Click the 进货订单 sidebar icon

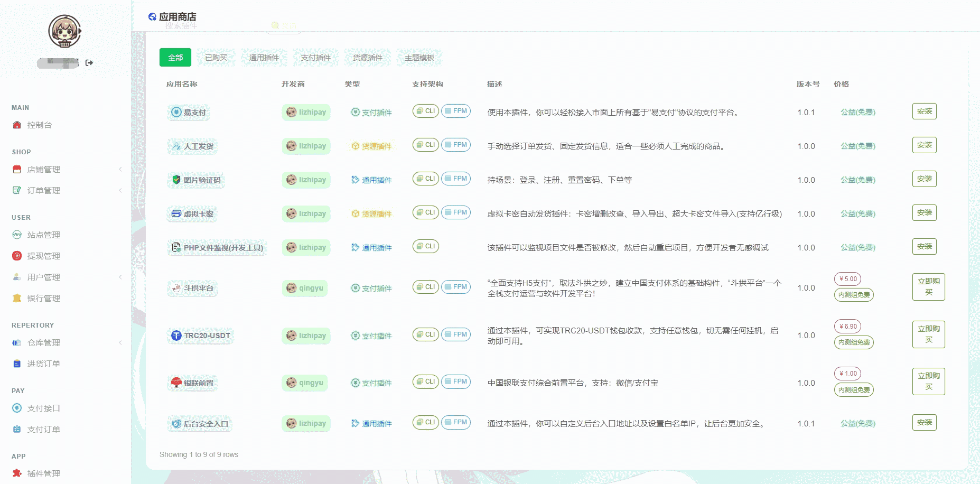pos(17,364)
